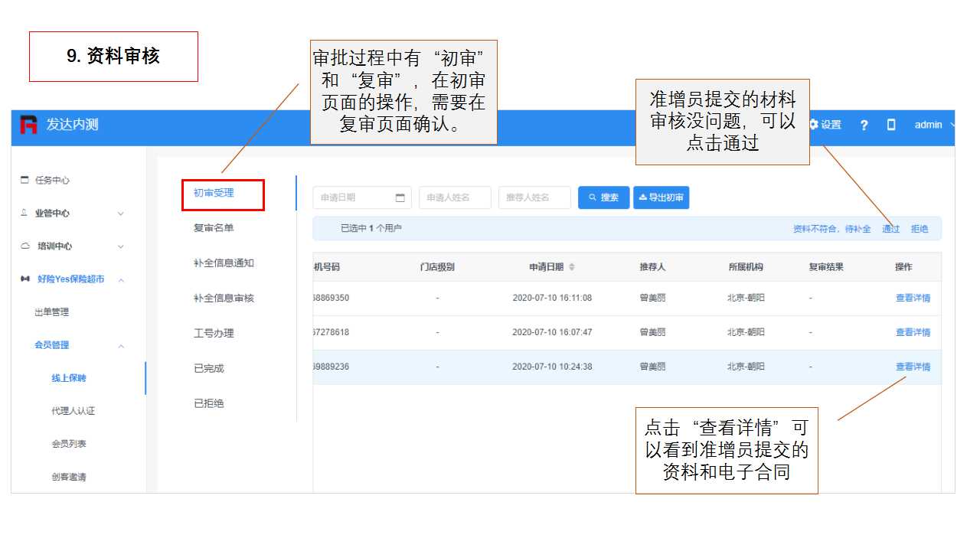
Task: Click the 导出初审 export button
Action: click(x=661, y=197)
